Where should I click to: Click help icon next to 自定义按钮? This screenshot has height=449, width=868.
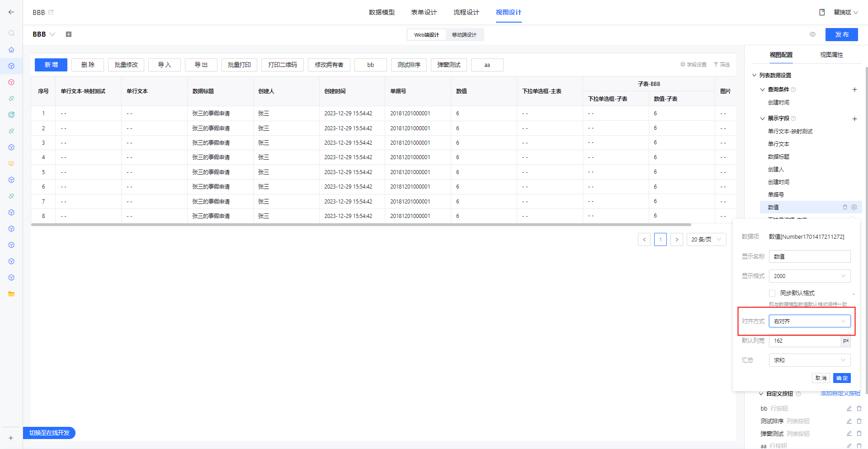(798, 394)
